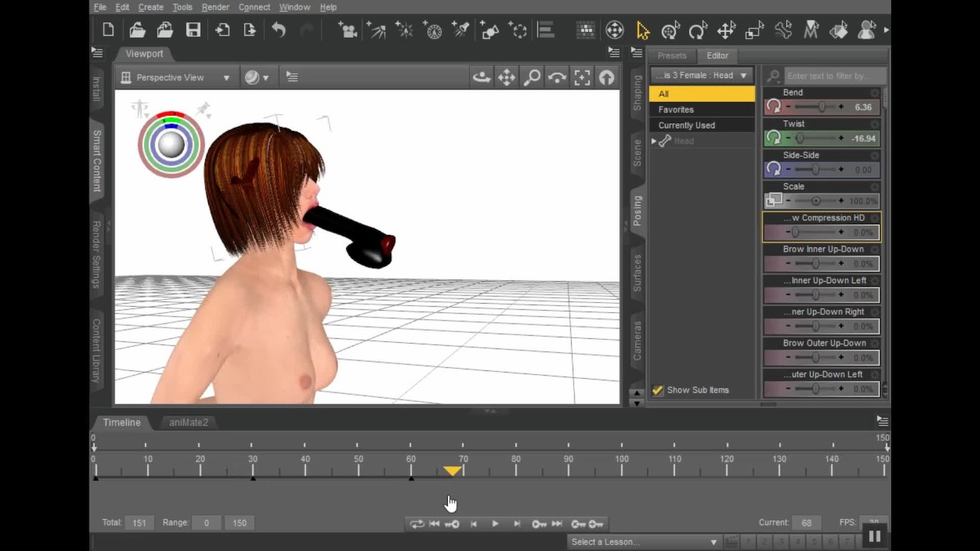980x551 pixels.
Task: Click the Twist slider handle
Action: (x=800, y=139)
